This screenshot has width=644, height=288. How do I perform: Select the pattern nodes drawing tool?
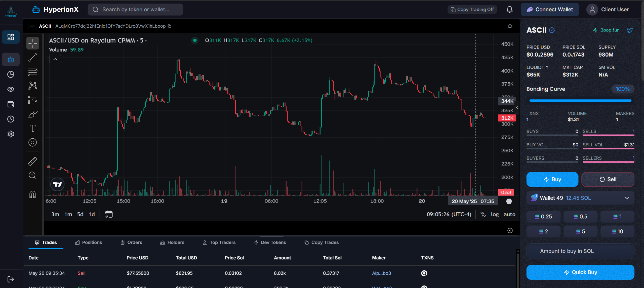click(x=33, y=86)
